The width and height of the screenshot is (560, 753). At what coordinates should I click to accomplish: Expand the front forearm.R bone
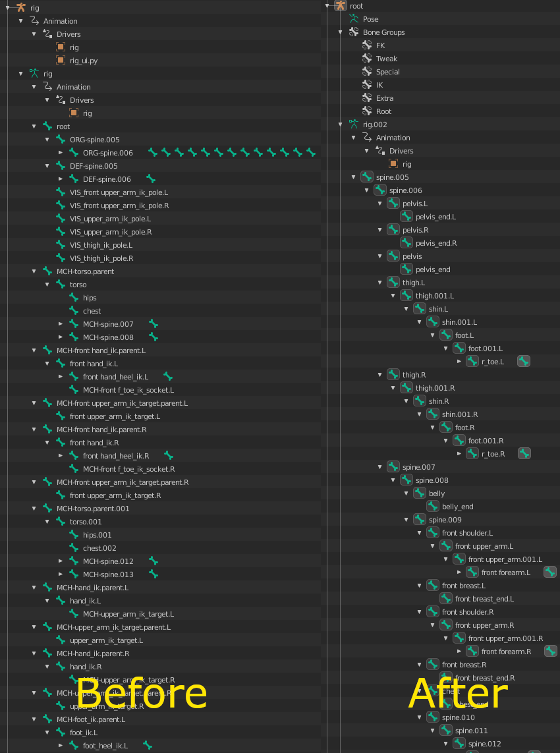tap(459, 651)
